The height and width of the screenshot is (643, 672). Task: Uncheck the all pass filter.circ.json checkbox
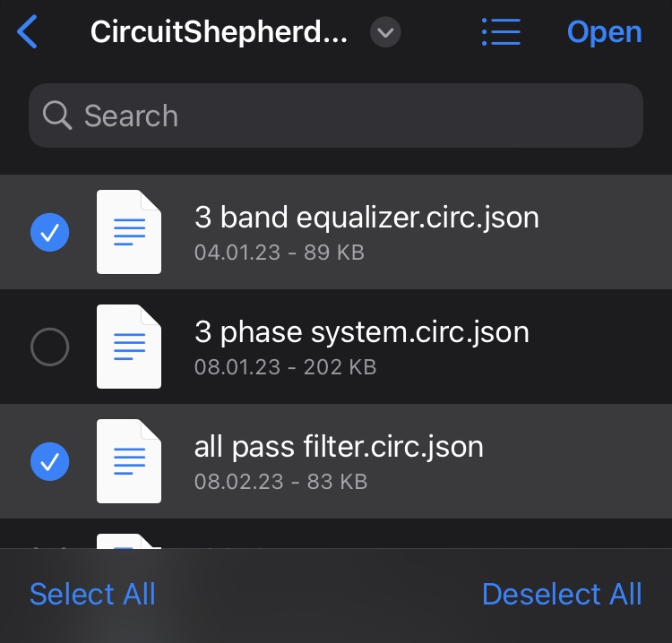tap(49, 461)
